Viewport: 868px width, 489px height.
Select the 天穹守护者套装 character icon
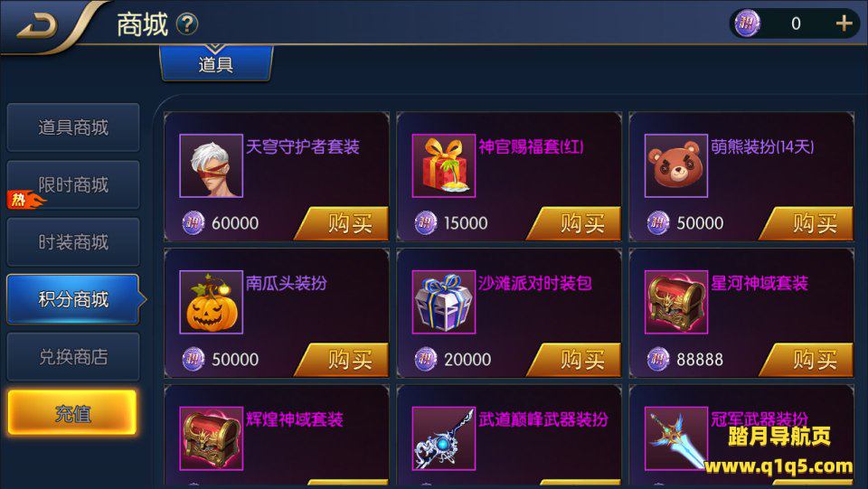211,165
